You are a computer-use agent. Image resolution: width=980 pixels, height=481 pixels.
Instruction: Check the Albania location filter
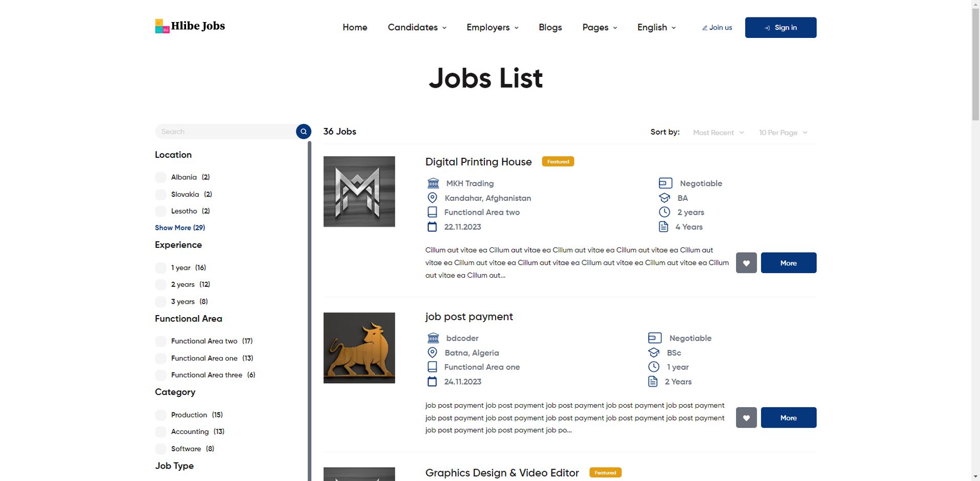[x=160, y=177]
